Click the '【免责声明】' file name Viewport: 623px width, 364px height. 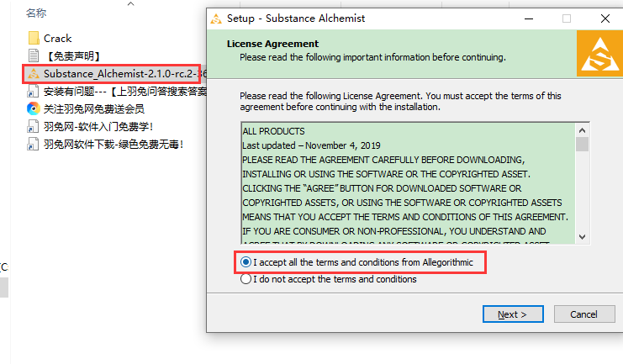(73, 56)
